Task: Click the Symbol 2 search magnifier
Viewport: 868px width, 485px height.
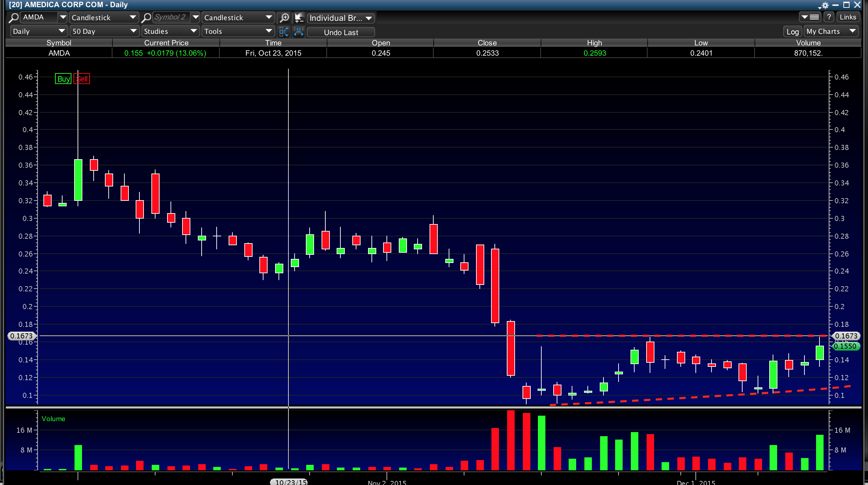Action: click(146, 17)
